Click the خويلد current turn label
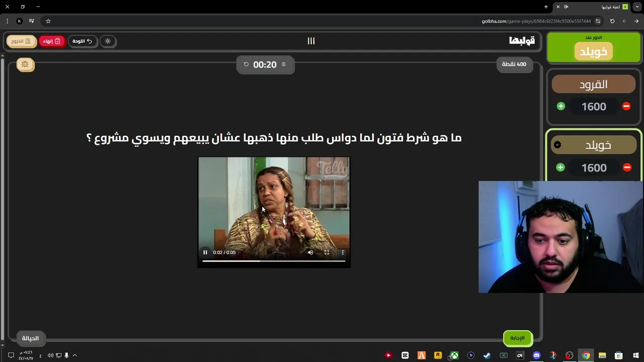Image resolution: width=644 pixels, height=362 pixels. tap(594, 51)
